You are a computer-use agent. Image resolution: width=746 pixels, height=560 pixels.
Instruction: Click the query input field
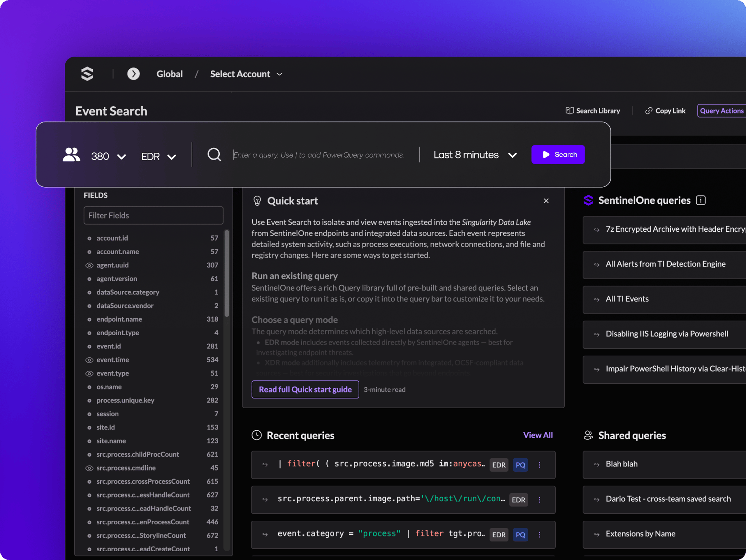pyautogui.click(x=319, y=155)
